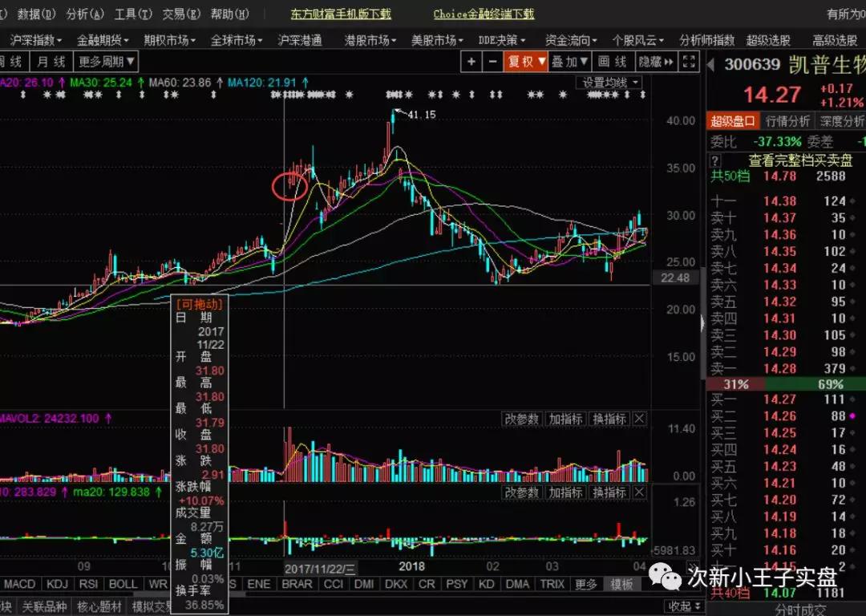
Task: Enter fullscreen chart with expand icon
Action: [688, 62]
